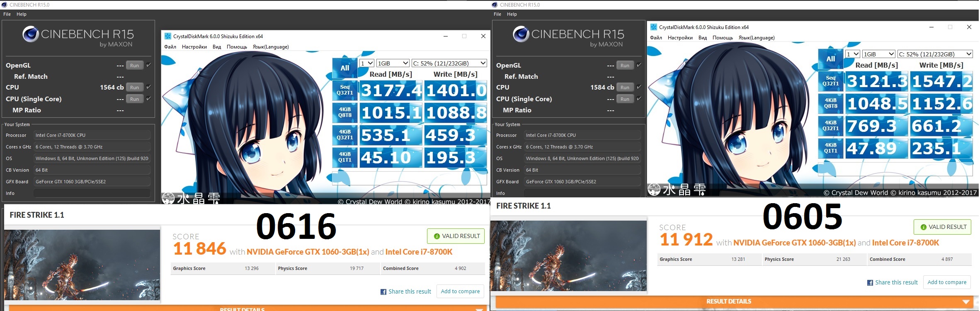Open the 1GiB size dropdown in left CrystalDiskMark

393,63
